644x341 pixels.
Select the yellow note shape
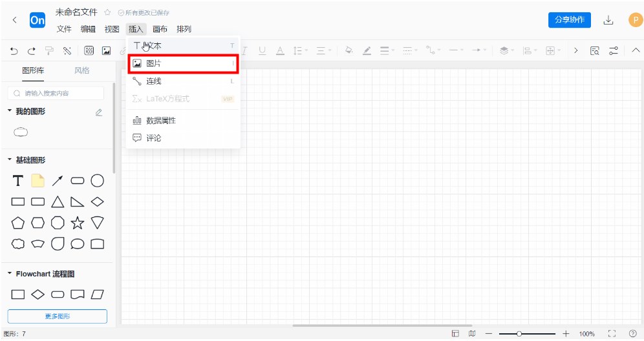tap(38, 181)
